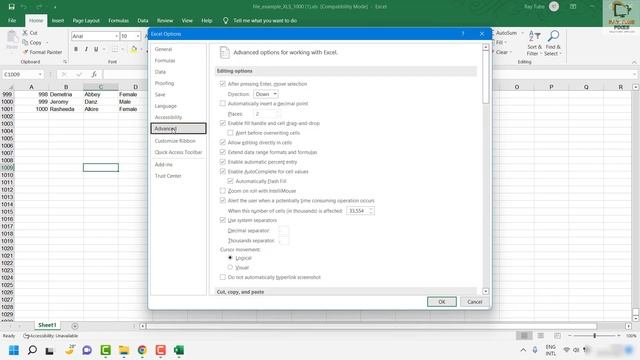The height and width of the screenshot is (360, 640).
Task: Click the Copy icon in Clipboard group
Action: point(25,42)
